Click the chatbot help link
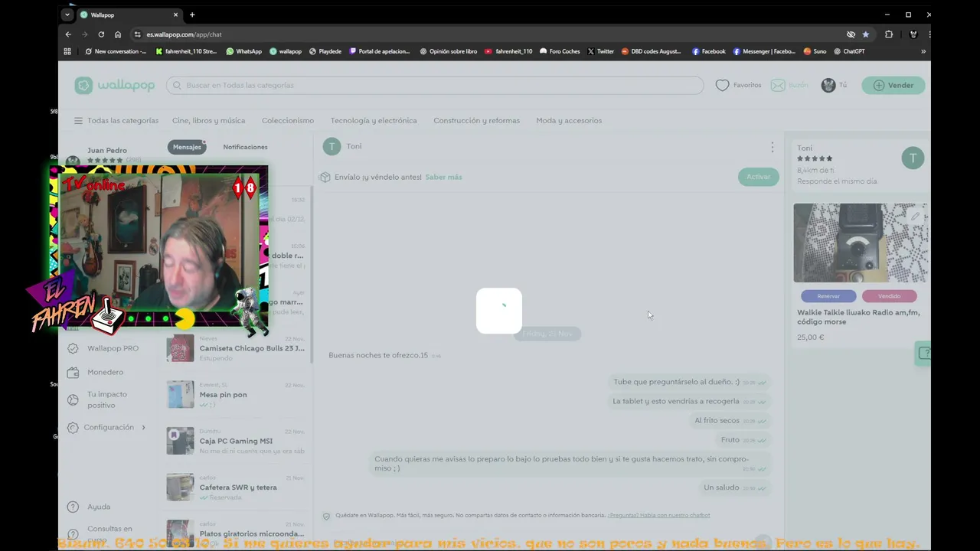 (x=658, y=516)
